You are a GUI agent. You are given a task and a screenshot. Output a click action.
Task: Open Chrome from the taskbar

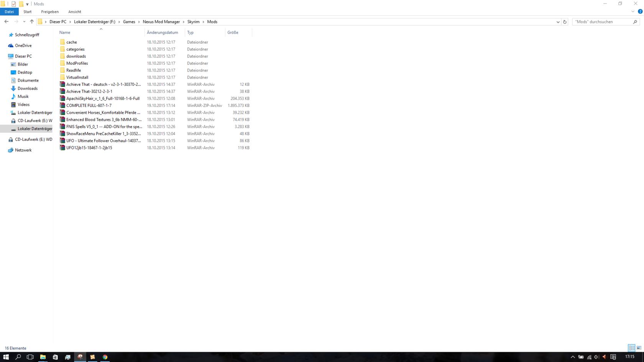pyautogui.click(x=105, y=357)
